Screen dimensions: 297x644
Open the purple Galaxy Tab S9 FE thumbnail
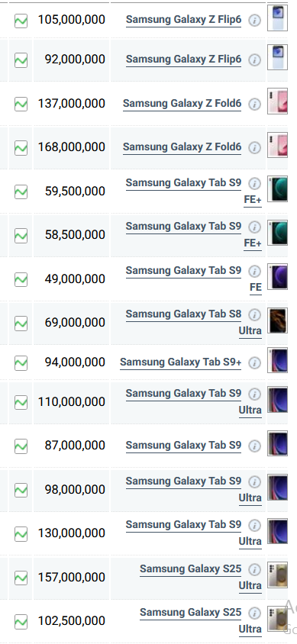pyautogui.click(x=277, y=276)
